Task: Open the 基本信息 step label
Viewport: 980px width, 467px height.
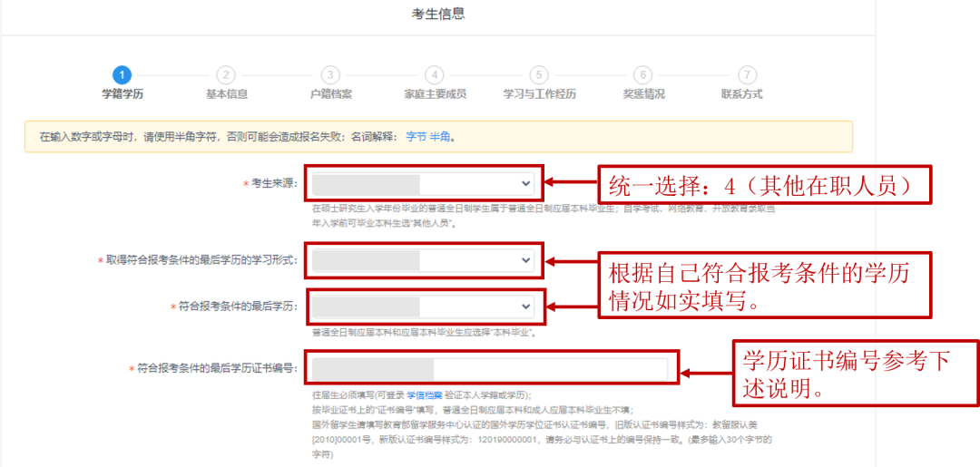Action: [x=226, y=94]
